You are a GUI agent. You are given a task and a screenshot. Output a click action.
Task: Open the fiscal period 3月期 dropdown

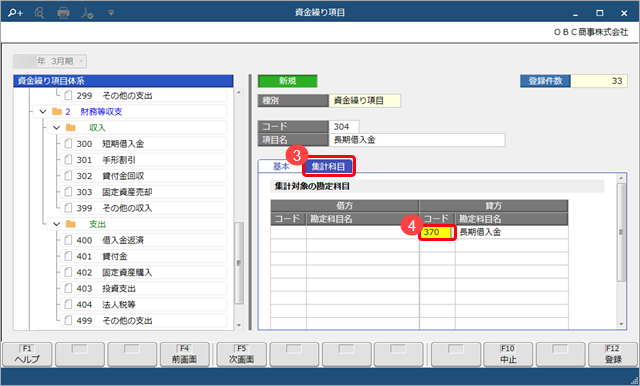coord(50,61)
